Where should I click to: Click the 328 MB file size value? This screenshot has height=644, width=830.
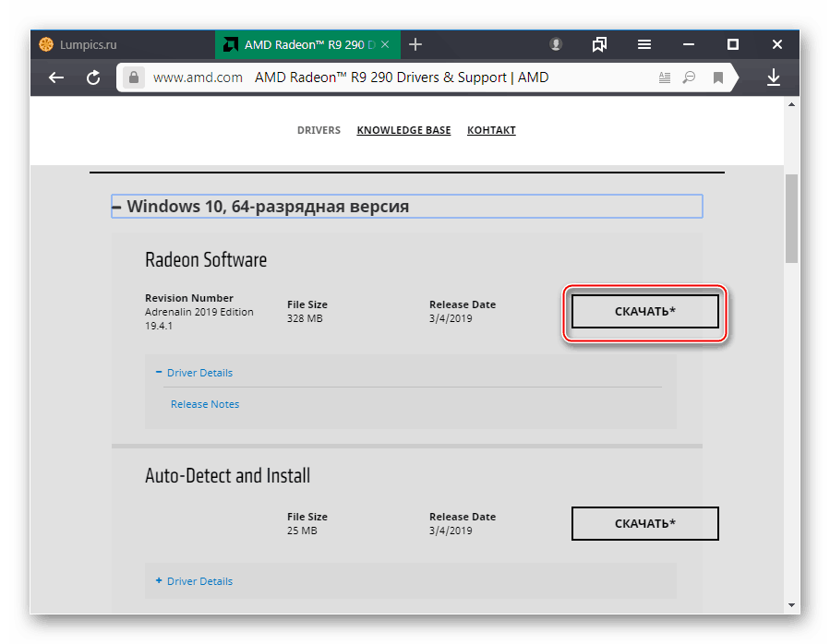click(305, 318)
